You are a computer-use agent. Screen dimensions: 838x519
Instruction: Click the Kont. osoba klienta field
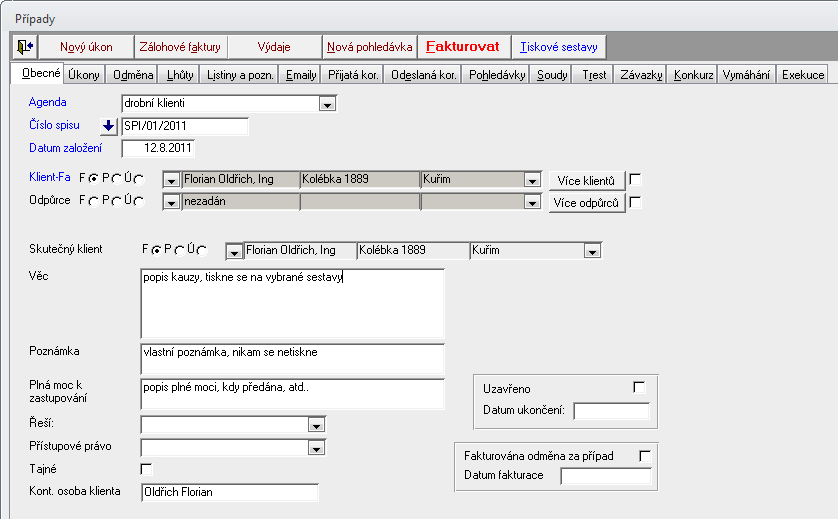coord(230,492)
